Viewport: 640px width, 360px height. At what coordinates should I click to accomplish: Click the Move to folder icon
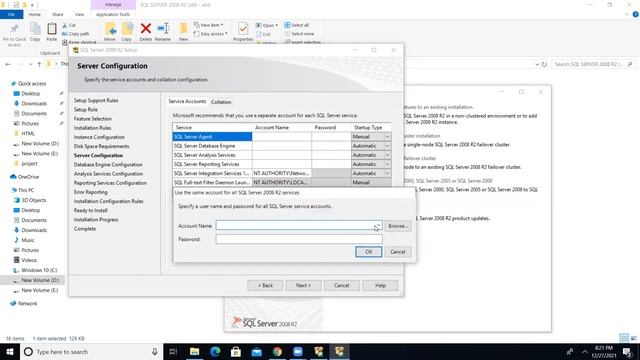click(110, 29)
